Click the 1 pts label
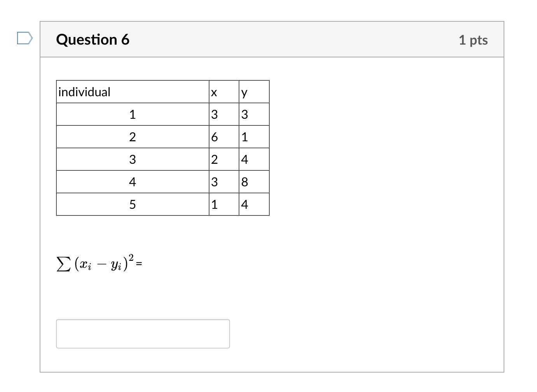537x392 pixels. click(474, 40)
